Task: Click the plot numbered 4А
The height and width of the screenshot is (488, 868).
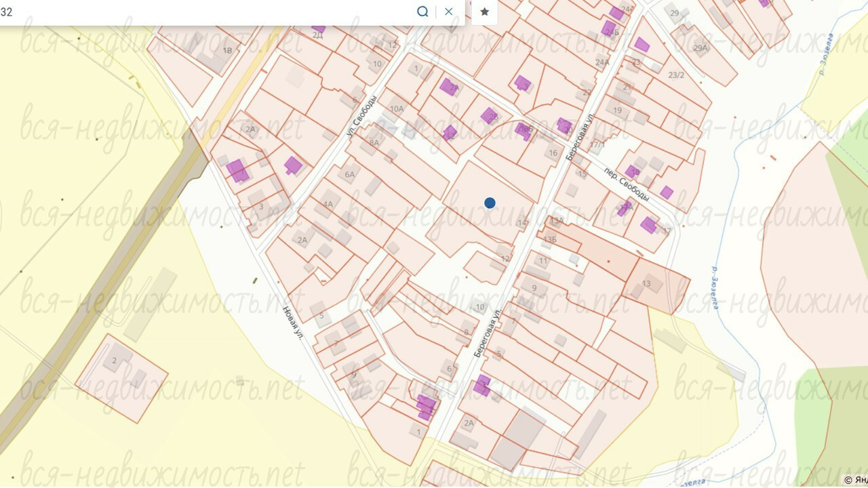Action: (x=328, y=204)
